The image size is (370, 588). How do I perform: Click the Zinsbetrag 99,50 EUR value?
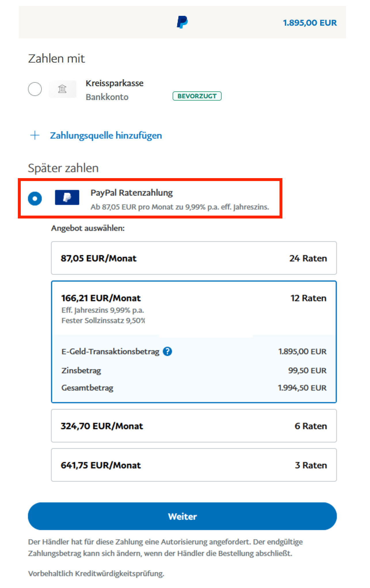coord(307,370)
